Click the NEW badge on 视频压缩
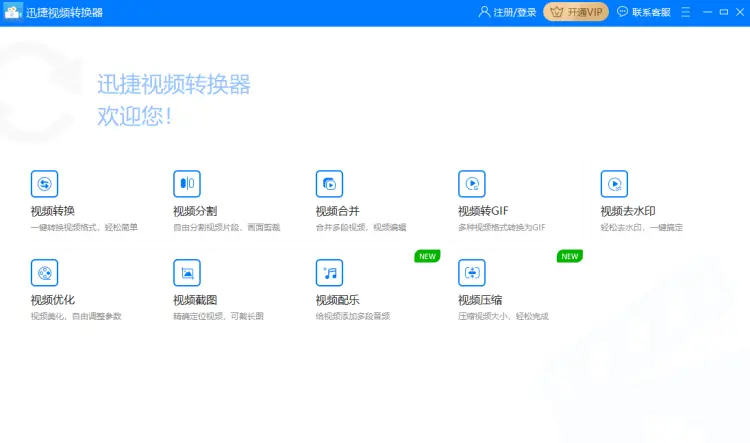750x443 pixels. point(570,256)
